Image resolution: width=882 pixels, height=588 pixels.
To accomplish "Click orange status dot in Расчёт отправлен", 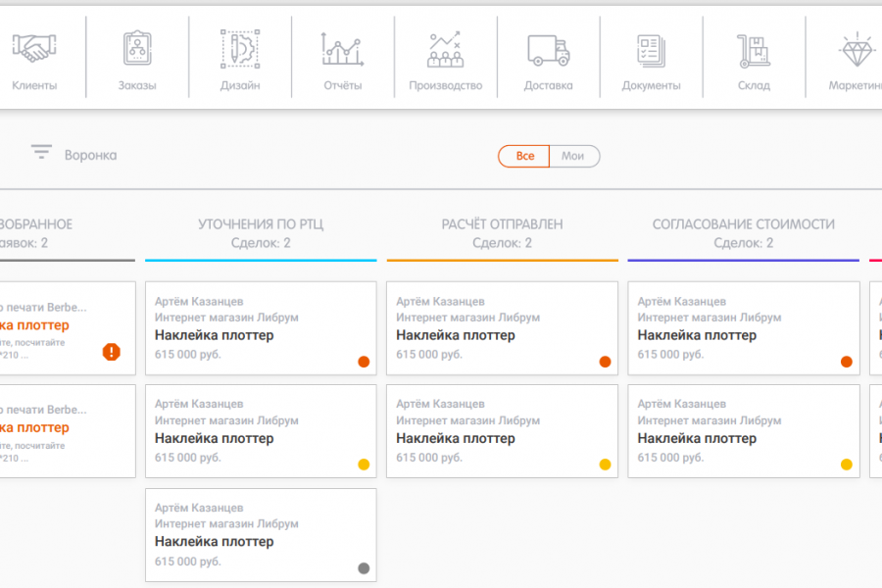I will pos(605,362).
